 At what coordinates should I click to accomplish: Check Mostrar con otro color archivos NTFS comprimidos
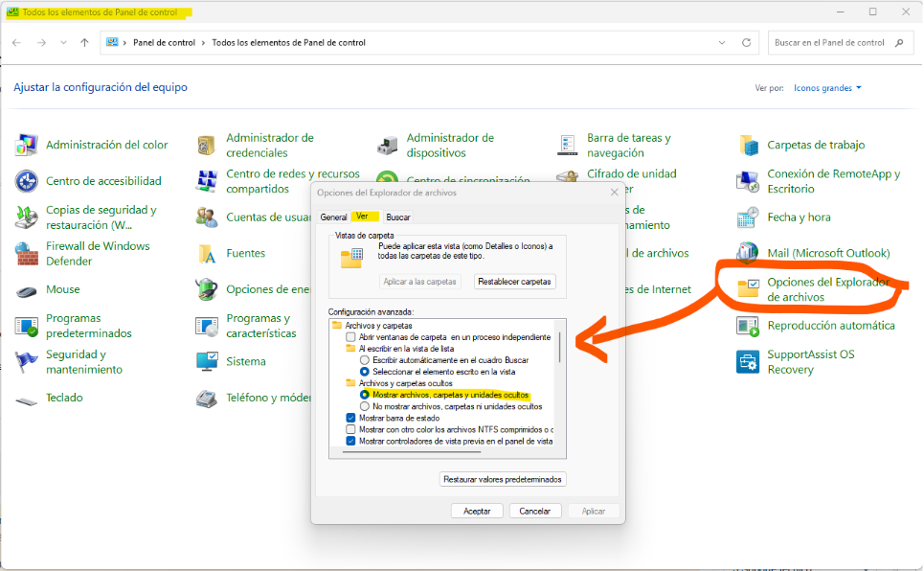point(350,429)
